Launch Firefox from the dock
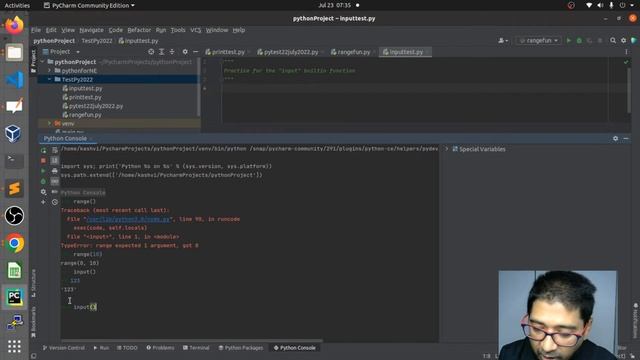The height and width of the screenshot is (360, 640). [14, 25]
